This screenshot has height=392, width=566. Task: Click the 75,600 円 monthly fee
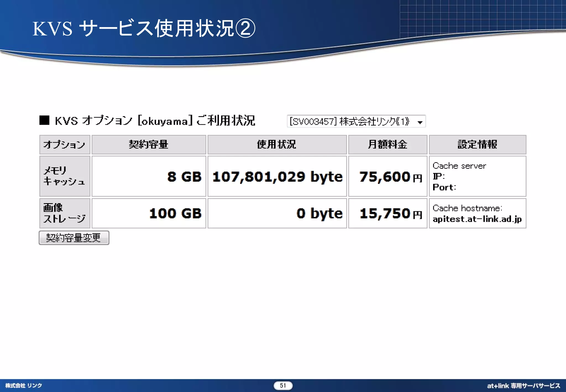[x=391, y=177]
